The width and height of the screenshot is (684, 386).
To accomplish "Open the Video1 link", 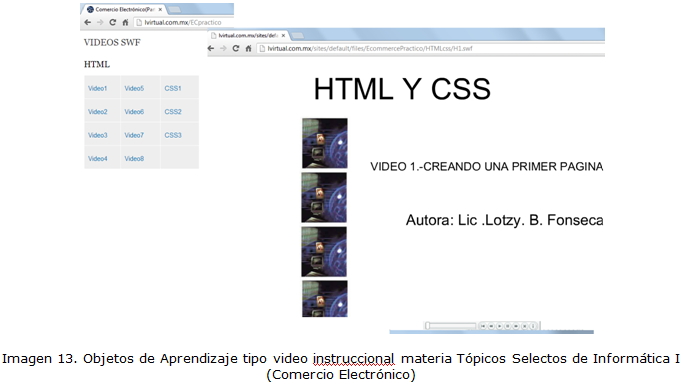I will (x=97, y=88).
